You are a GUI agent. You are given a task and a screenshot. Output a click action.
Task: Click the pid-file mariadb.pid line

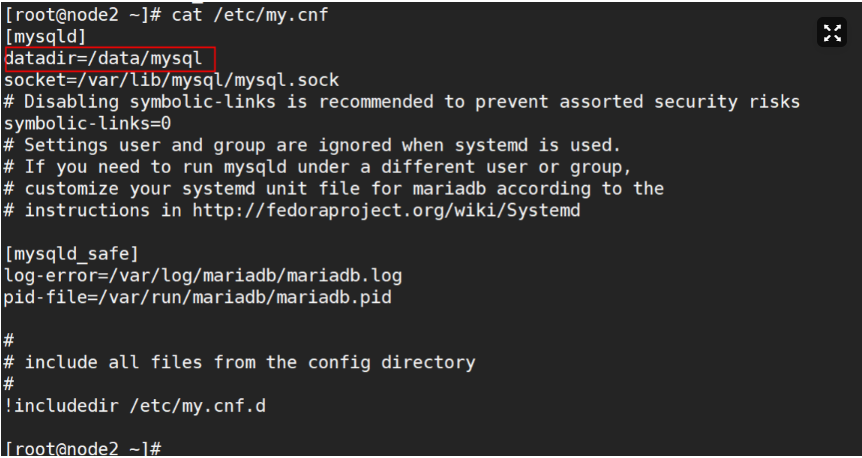tap(198, 296)
